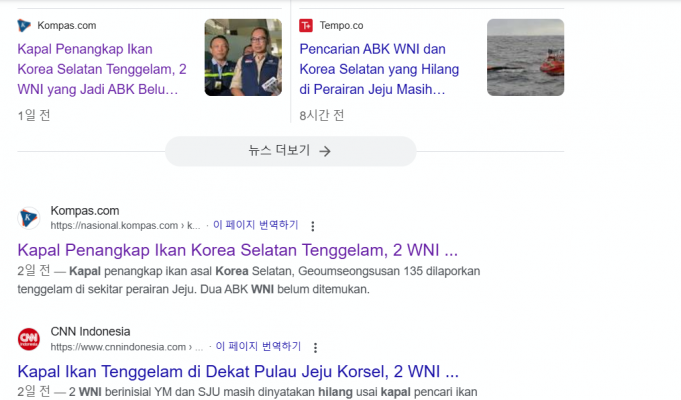The height and width of the screenshot is (400, 681).
Task: Click the www.cnnindonesia.com URL breadcrumb
Action: pos(118,347)
